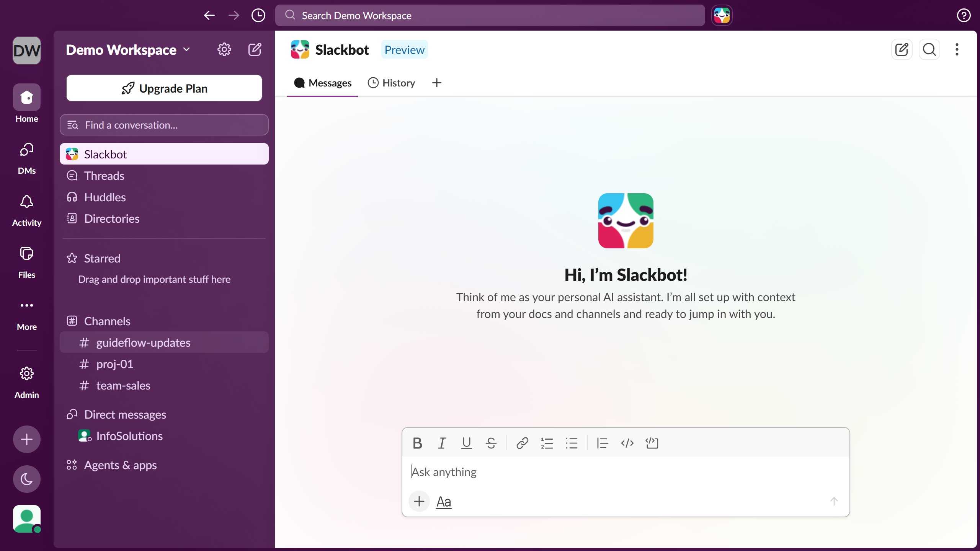Apply inline code formatting
This screenshot has width=980, height=551.
tap(627, 443)
